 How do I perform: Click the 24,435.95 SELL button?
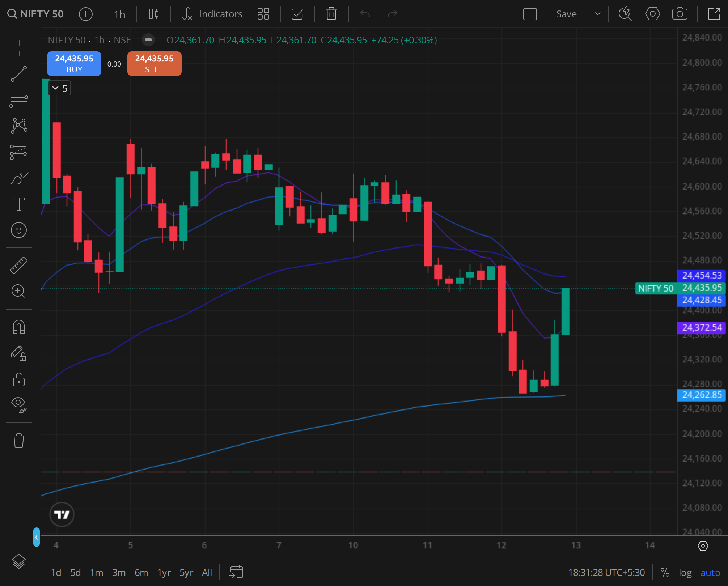(154, 64)
